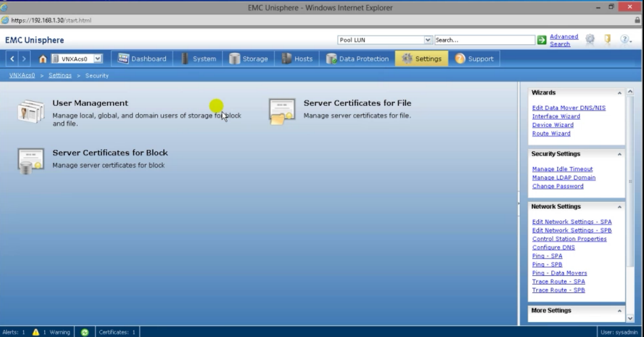644x337 pixels.
Task: Open Server Certificates for Block icon
Action: click(x=31, y=161)
